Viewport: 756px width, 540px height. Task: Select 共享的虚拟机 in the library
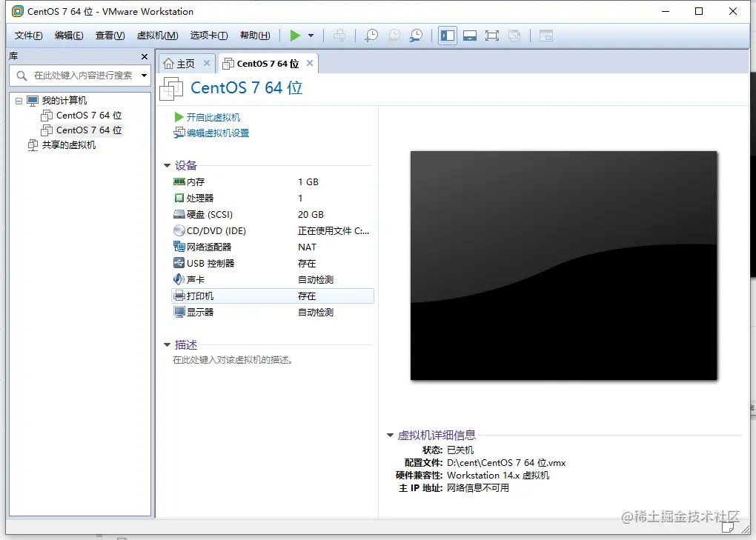[68, 145]
